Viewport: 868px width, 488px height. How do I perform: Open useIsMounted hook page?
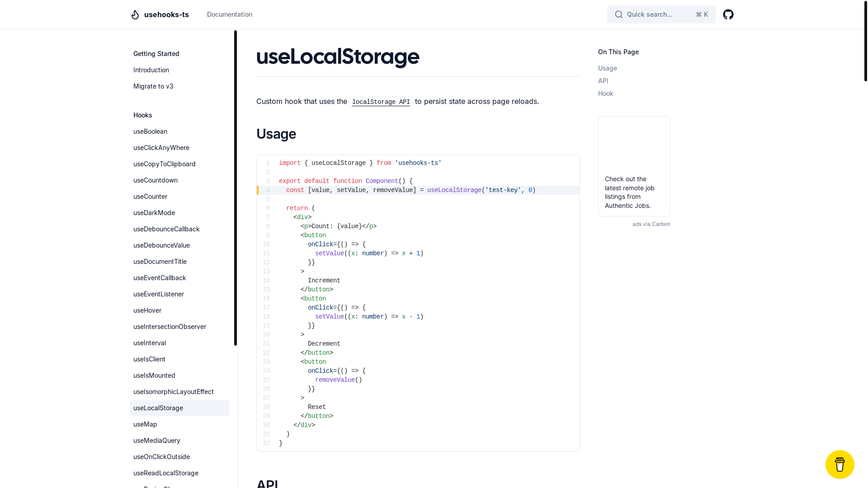pyautogui.click(x=179, y=375)
